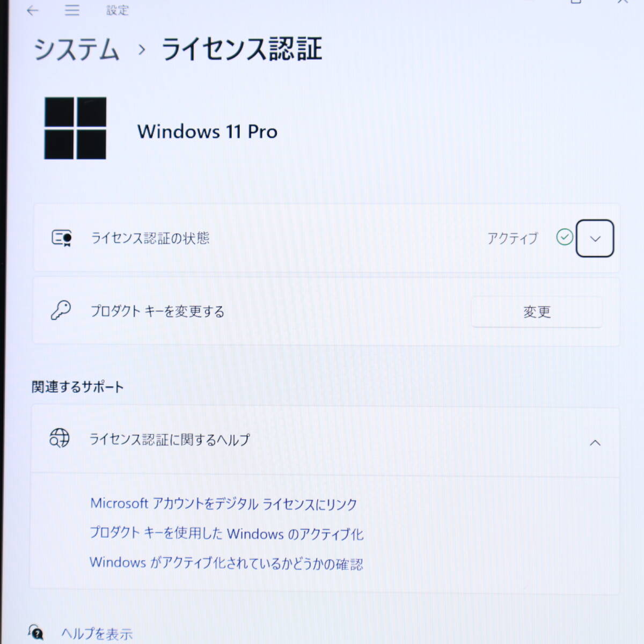
Task: Click the アクティブ status text
Action: [x=513, y=238]
